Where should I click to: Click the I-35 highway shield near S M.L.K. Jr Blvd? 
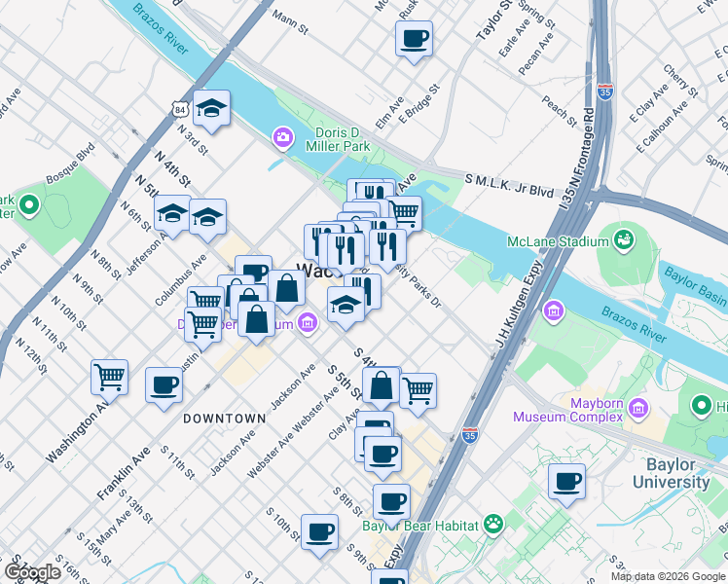point(604,91)
